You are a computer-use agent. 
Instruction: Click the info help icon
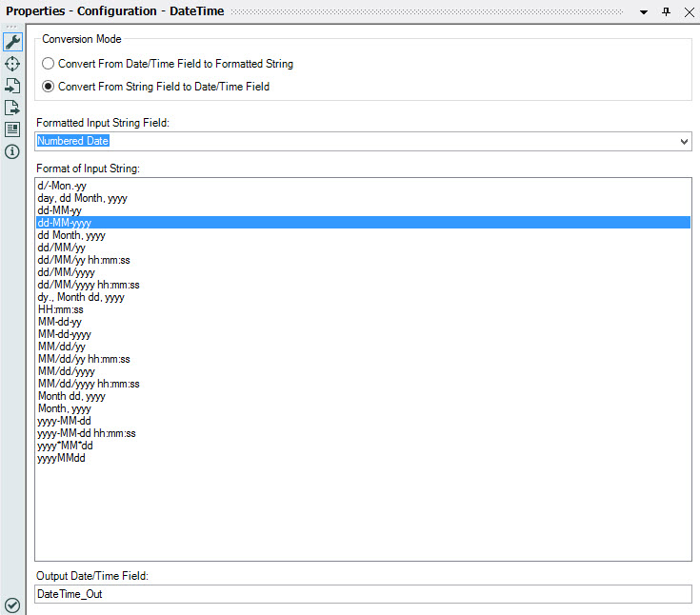point(12,151)
